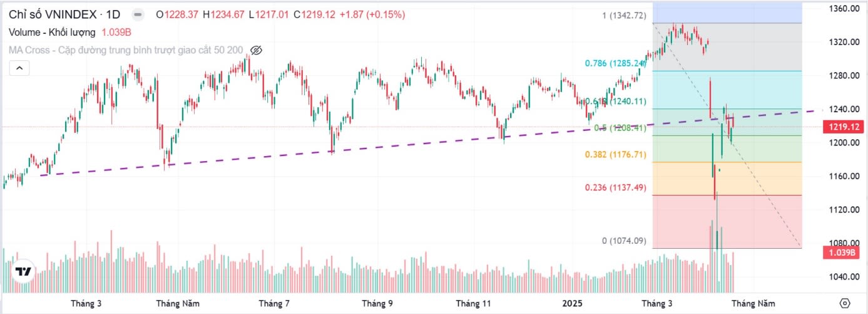The image size is (868, 314).
Task: Collapse the indicator legend with the chevron
Action: click(19, 68)
